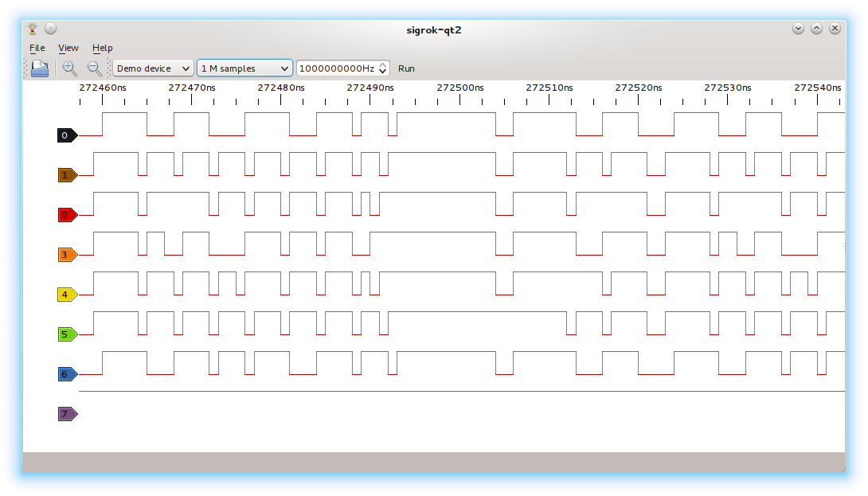Open the View menu
The height and width of the screenshot is (496, 868).
point(68,48)
